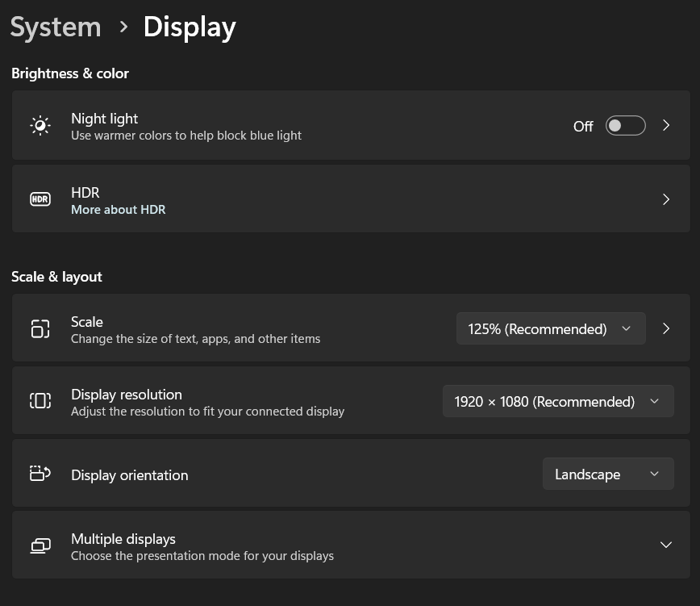Click the Multiple displays icon
Viewport: 700px width, 606px height.
coord(40,545)
